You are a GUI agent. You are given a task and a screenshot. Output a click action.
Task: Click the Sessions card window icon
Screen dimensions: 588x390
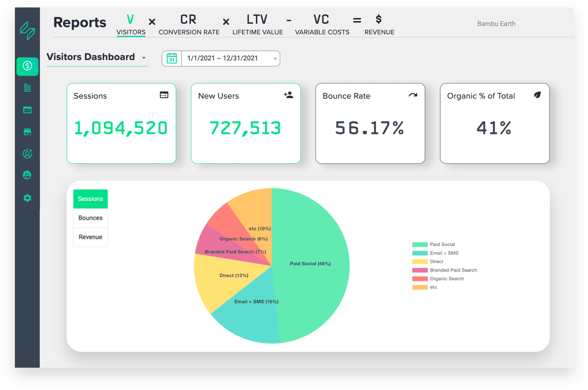(x=164, y=95)
